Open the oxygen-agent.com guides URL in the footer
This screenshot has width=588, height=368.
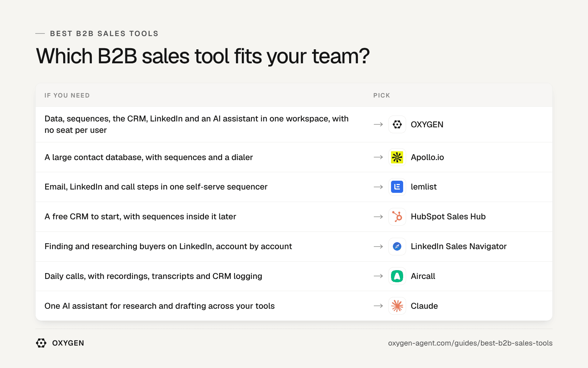(470, 343)
